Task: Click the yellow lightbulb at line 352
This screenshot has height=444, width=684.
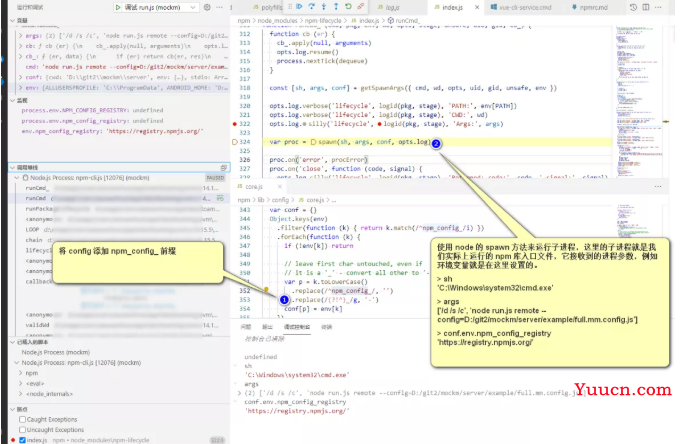Action: (x=266, y=289)
